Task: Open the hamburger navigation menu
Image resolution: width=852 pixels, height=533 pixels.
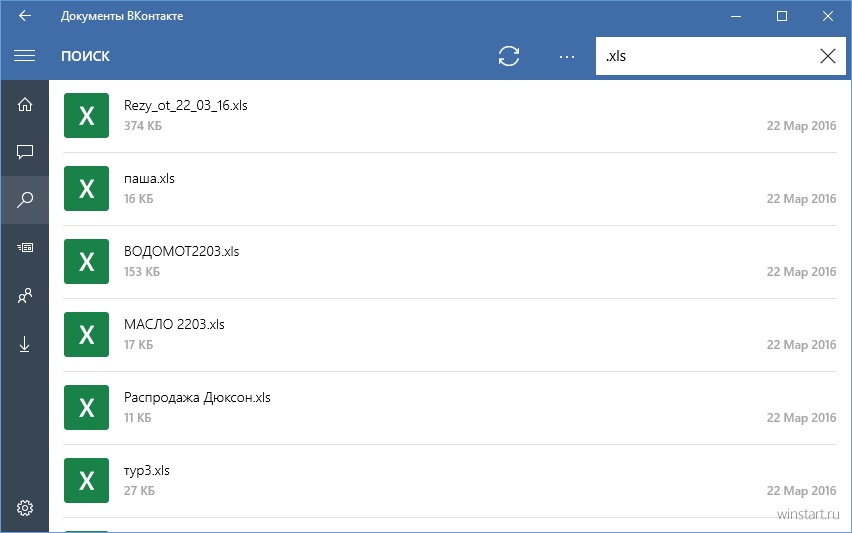Action: [x=24, y=55]
